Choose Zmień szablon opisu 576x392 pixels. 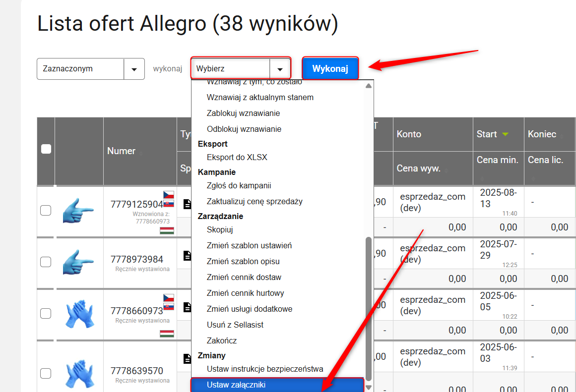[x=243, y=261]
